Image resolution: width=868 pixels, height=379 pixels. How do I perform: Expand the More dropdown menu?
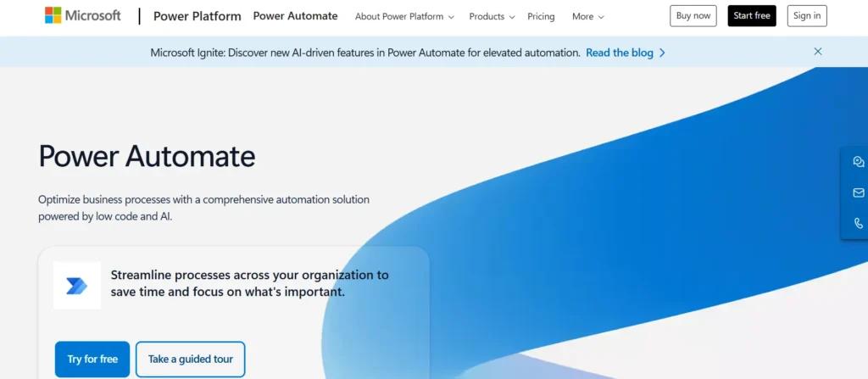click(588, 17)
